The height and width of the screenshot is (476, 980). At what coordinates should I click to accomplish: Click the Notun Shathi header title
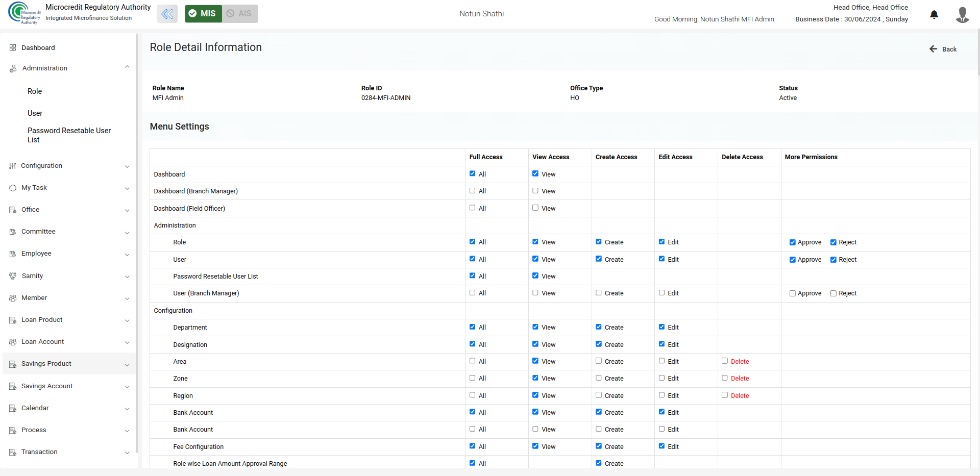[481, 14]
